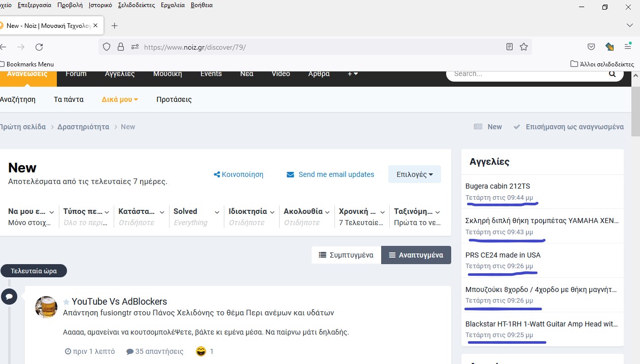Share via Κοινοποίηση link
This screenshot has width=640, height=364.
(239, 174)
